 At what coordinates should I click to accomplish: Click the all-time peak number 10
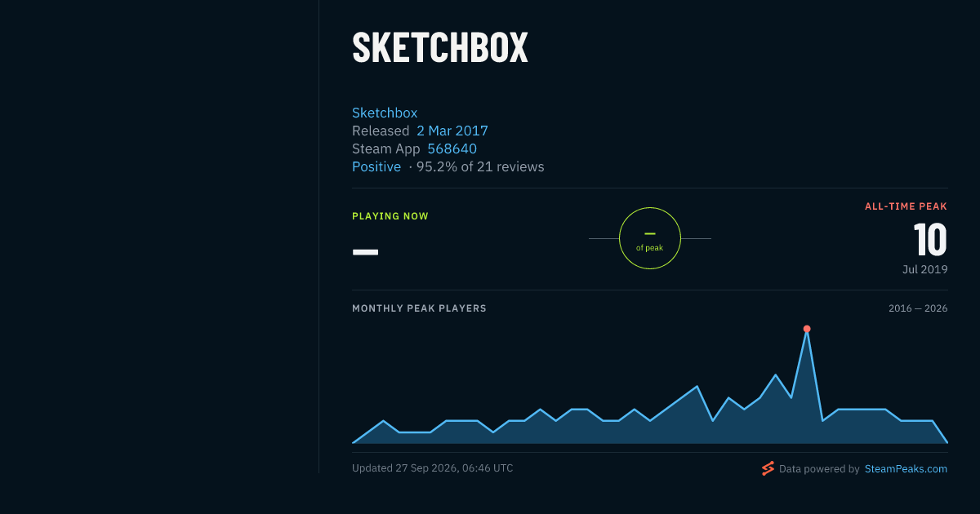pyautogui.click(x=930, y=241)
